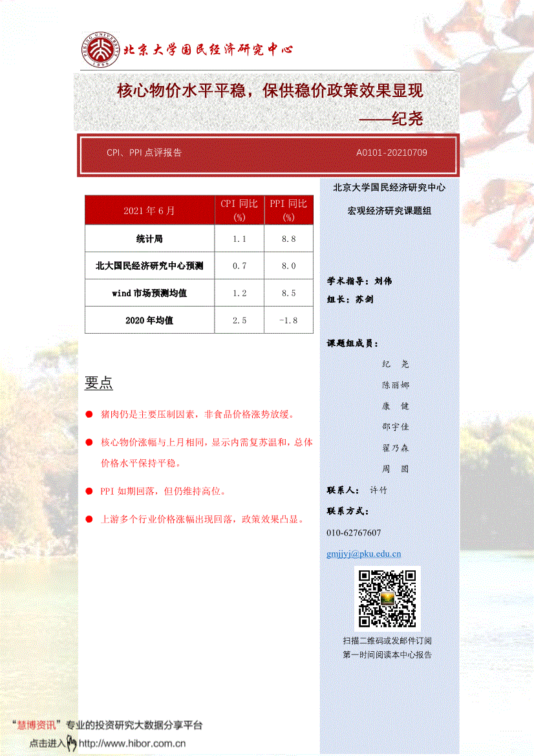Click the member name 翟乃森
This screenshot has height=756, width=534.
coord(395,448)
